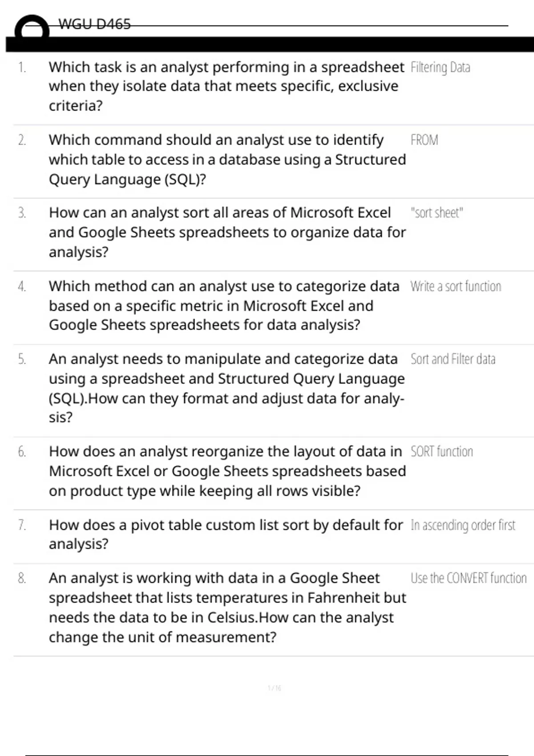Click the question about isolating exclusive criteria data
The width and height of the screenshot is (534, 756).
pyautogui.click(x=226, y=86)
